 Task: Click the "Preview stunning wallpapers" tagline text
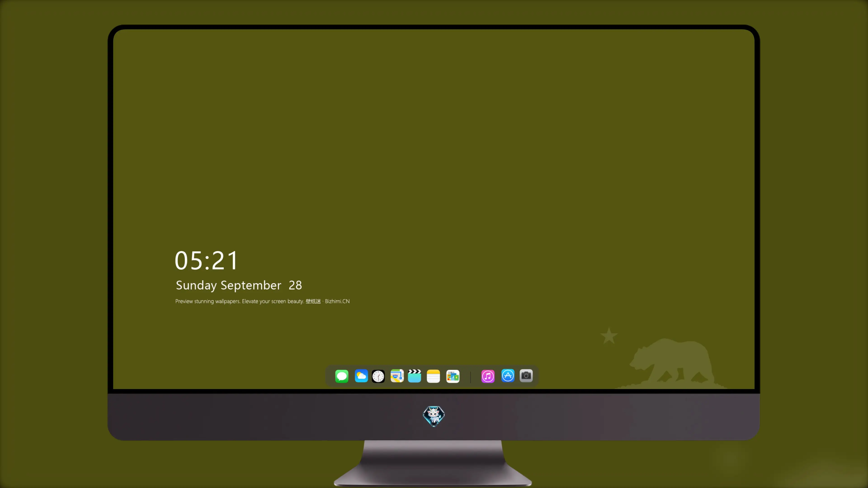262,301
